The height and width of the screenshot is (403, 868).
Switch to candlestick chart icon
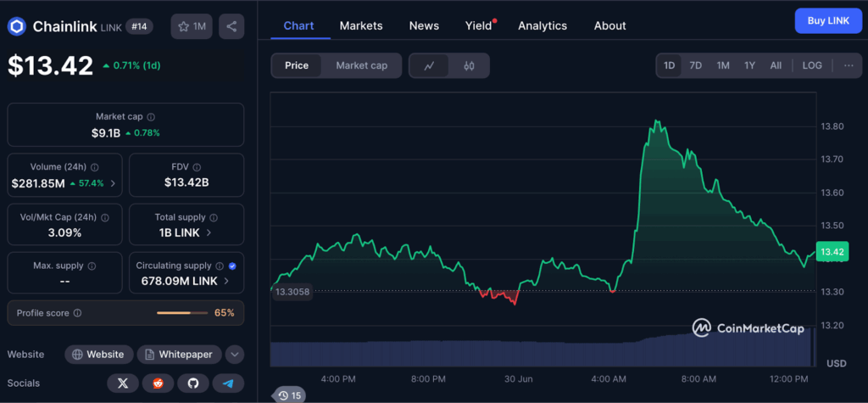469,65
